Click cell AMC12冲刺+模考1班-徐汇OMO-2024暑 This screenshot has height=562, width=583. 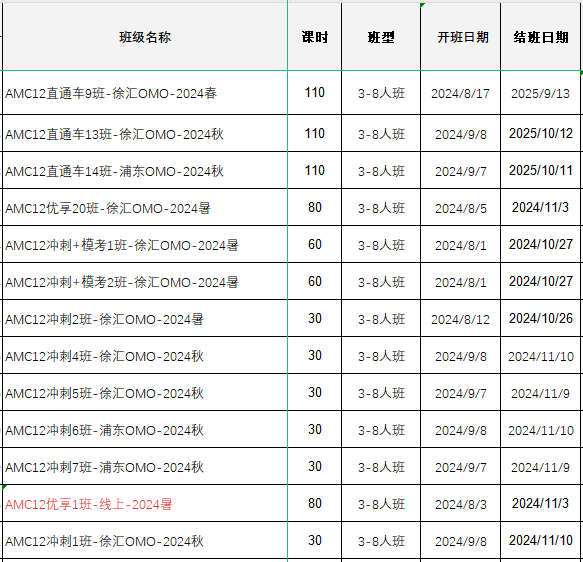click(x=145, y=244)
